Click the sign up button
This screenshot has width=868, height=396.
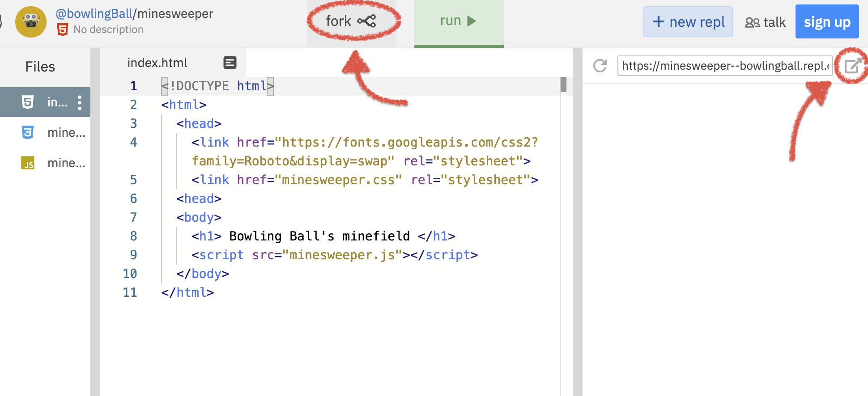[827, 21]
